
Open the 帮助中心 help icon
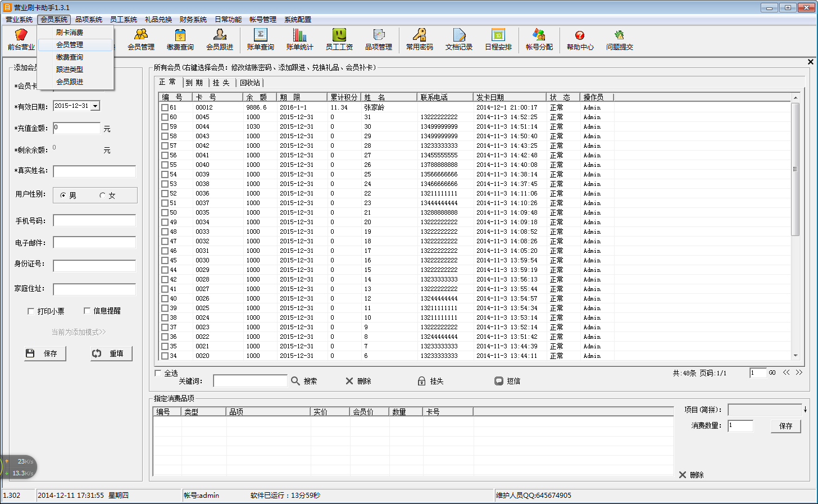(580, 39)
